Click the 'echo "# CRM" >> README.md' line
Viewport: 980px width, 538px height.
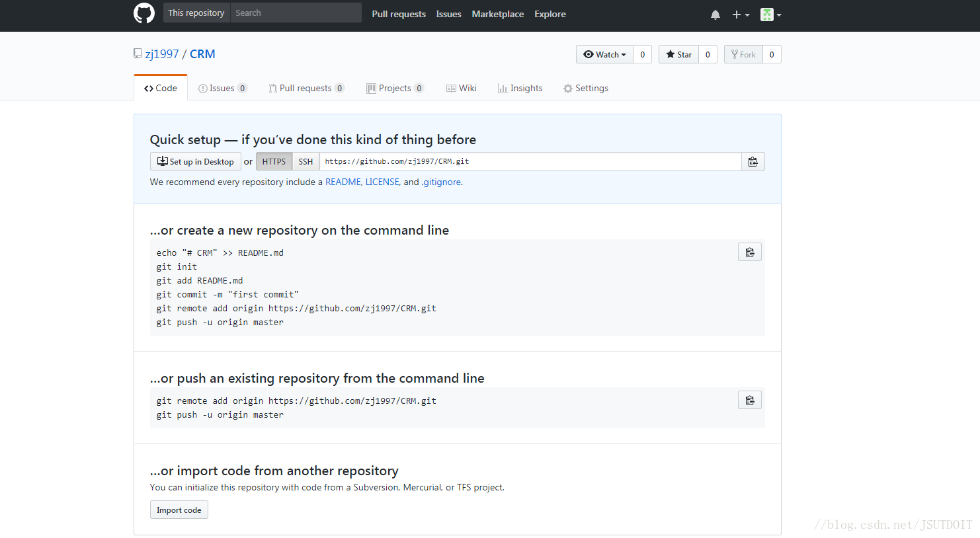click(220, 252)
